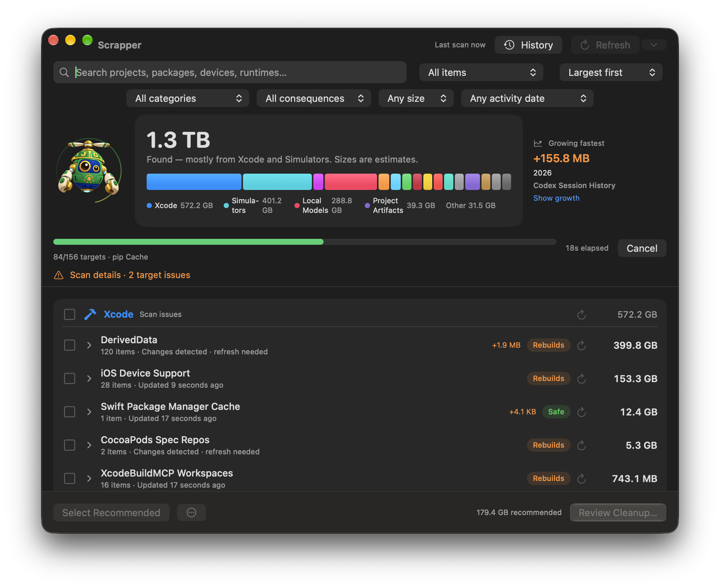This screenshot has width=720, height=588.
Task: Open the All categories filter
Action: tap(188, 98)
